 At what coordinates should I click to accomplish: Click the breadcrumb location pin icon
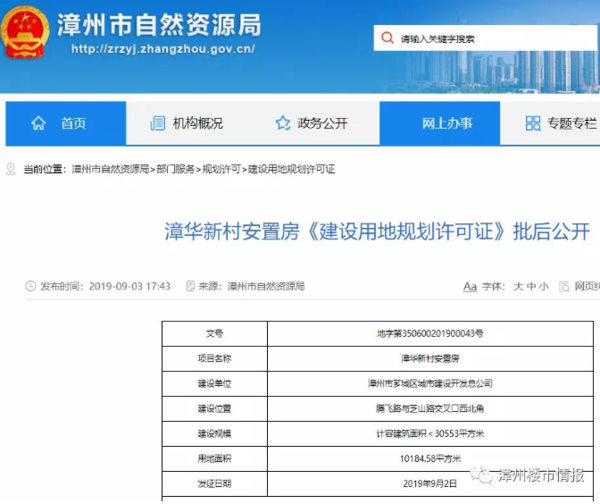point(11,169)
